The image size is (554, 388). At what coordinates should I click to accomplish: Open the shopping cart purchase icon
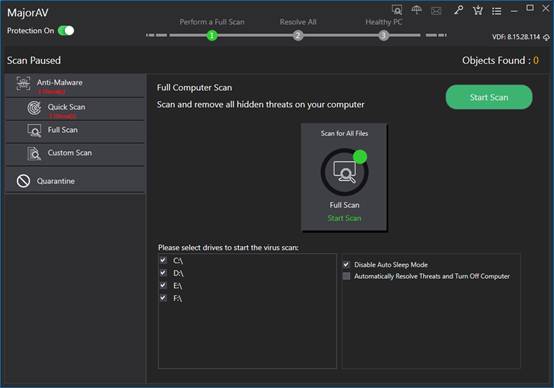point(478,10)
